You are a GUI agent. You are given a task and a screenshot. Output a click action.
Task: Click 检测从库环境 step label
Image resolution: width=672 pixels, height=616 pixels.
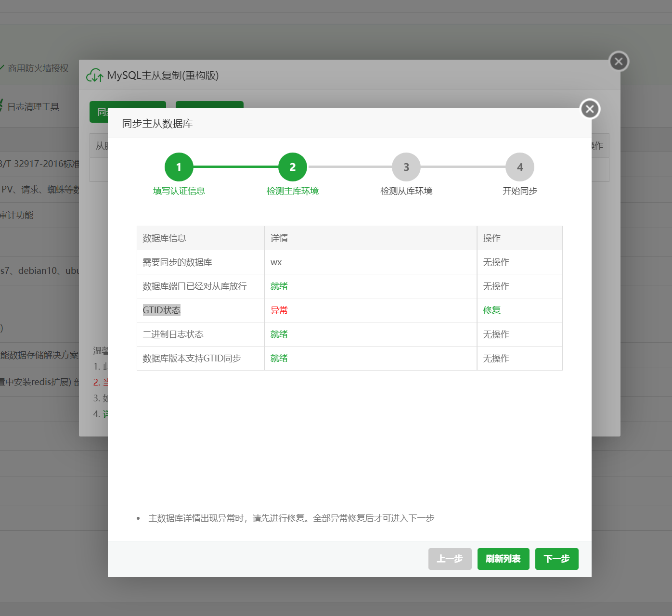[x=406, y=191]
